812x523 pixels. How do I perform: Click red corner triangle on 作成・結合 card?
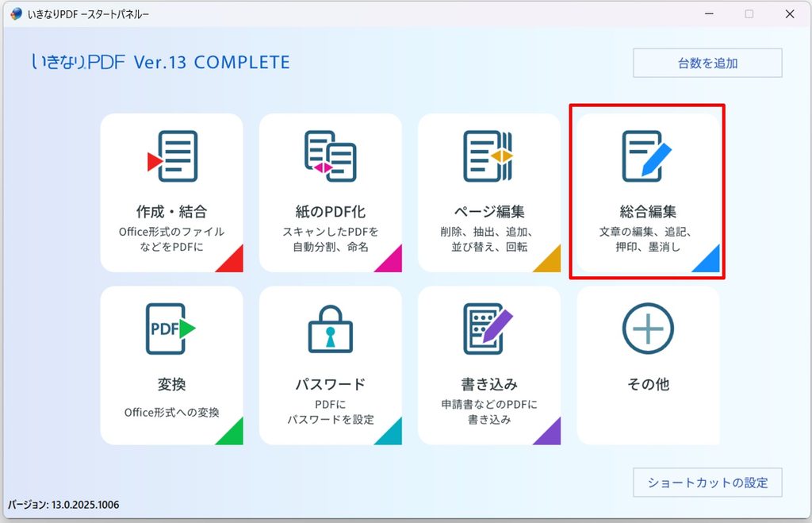point(232,262)
